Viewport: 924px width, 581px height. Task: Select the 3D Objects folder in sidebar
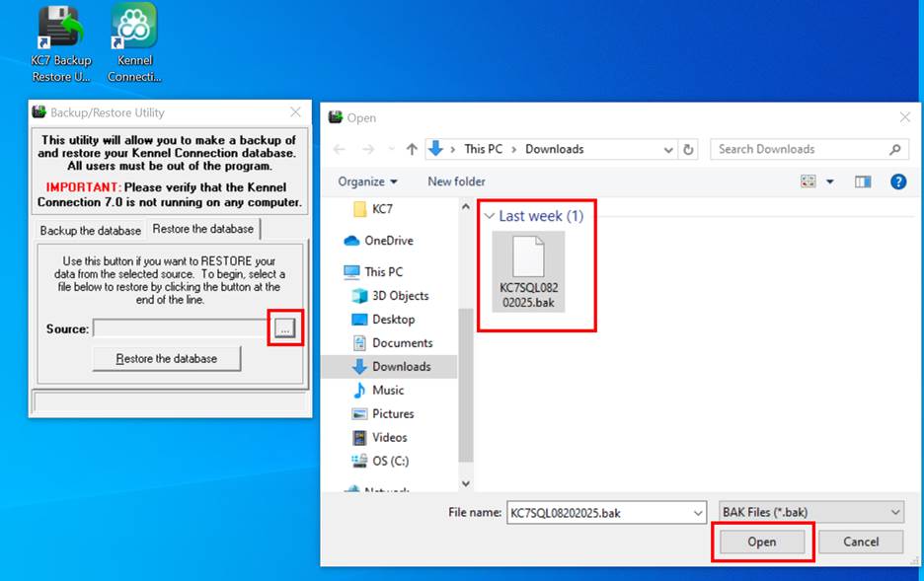[400, 296]
